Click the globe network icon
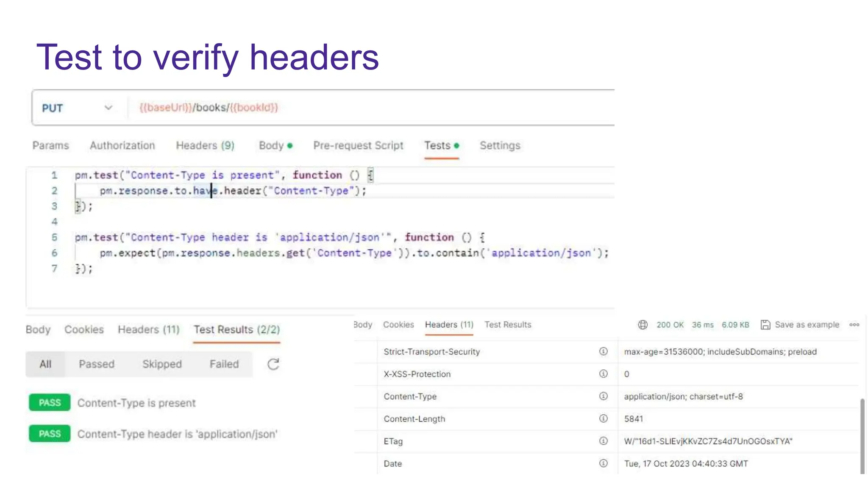Image resolution: width=868 pixels, height=488 pixels. point(643,324)
